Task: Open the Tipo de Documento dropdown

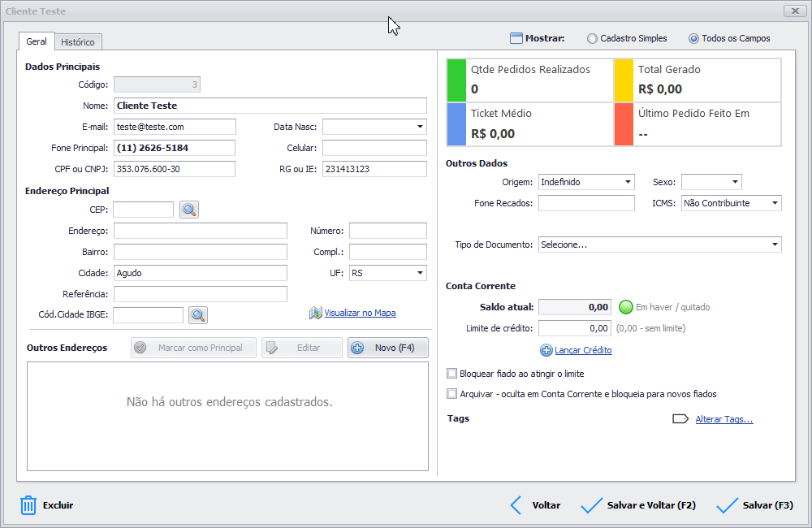Action: point(775,245)
